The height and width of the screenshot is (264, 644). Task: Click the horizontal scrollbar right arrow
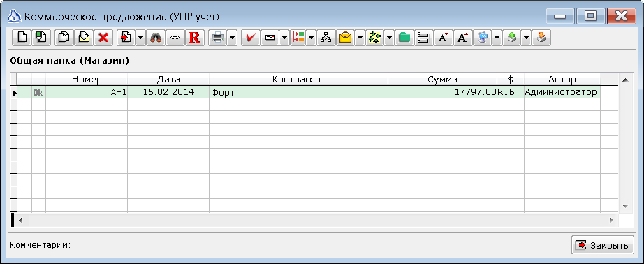(611, 220)
